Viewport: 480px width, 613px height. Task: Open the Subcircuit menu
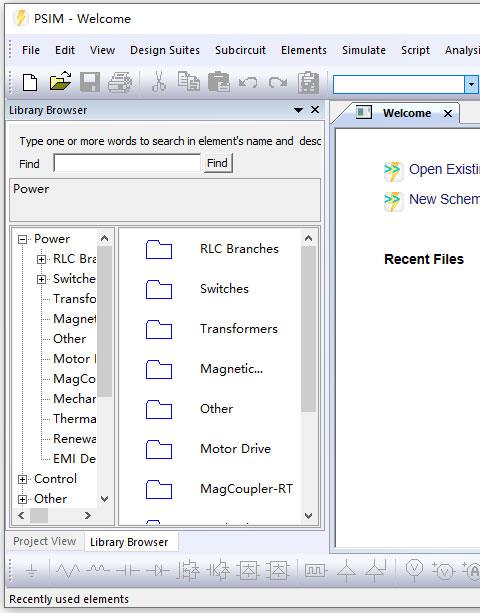[240, 50]
